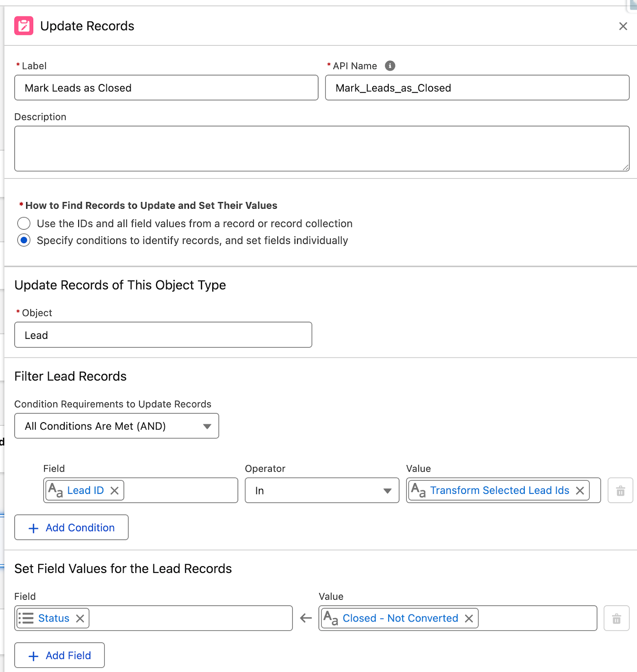Click into the Description text area
637x672 pixels.
(x=322, y=149)
